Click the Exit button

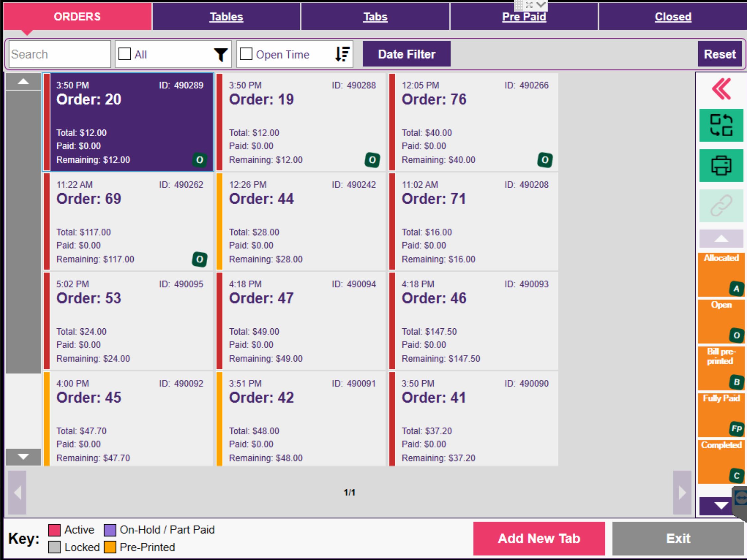(678, 538)
